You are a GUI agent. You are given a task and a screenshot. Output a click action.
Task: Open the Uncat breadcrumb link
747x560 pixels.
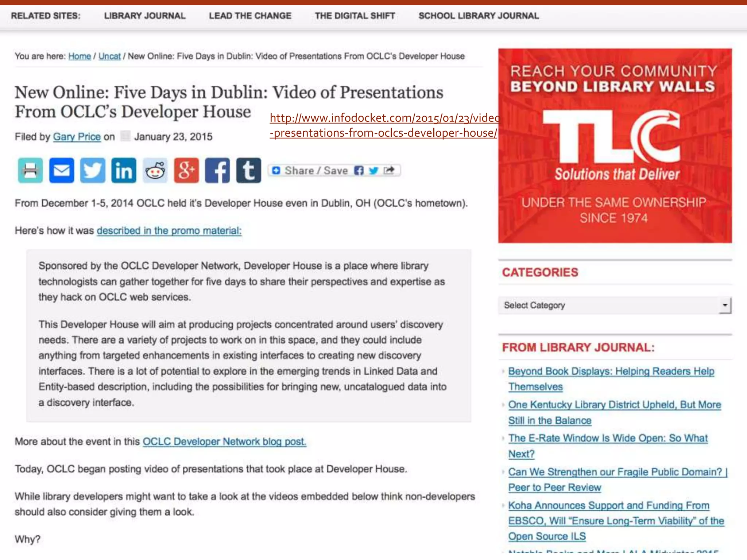tap(109, 56)
